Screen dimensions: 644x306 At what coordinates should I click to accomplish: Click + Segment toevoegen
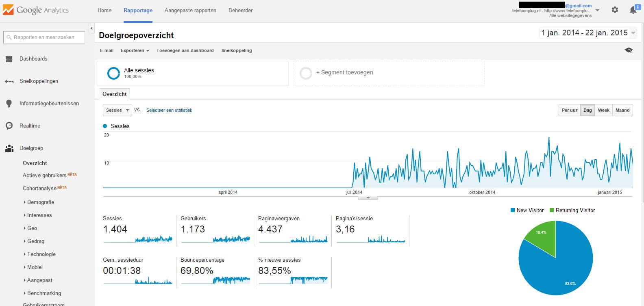(344, 72)
